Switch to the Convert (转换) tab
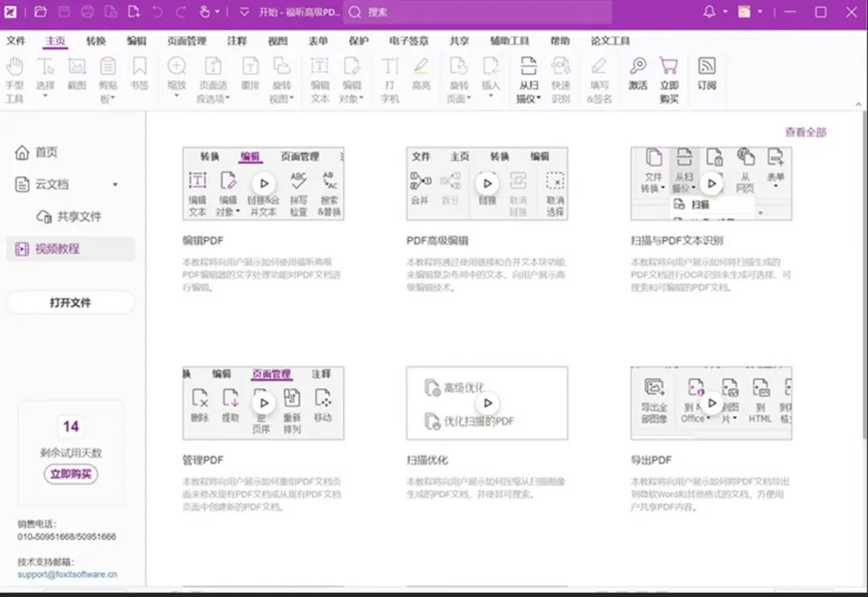This screenshot has height=597, width=868. (96, 40)
